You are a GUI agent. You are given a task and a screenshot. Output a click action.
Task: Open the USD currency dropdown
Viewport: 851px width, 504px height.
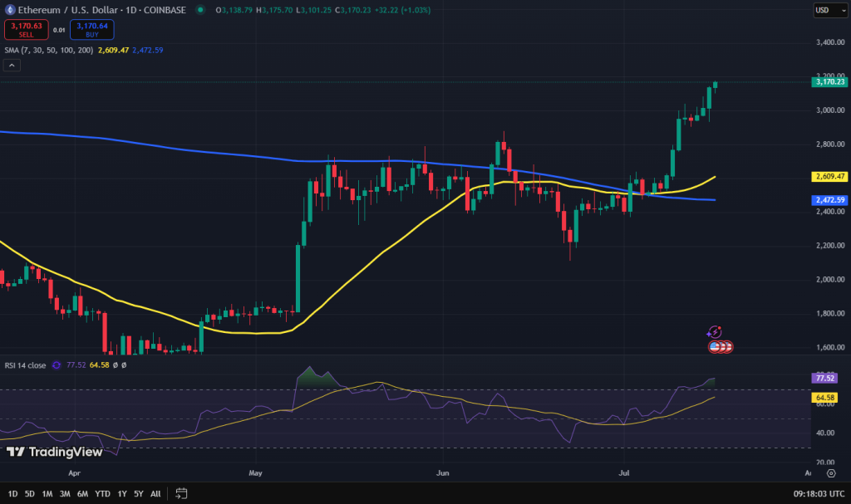pyautogui.click(x=830, y=10)
